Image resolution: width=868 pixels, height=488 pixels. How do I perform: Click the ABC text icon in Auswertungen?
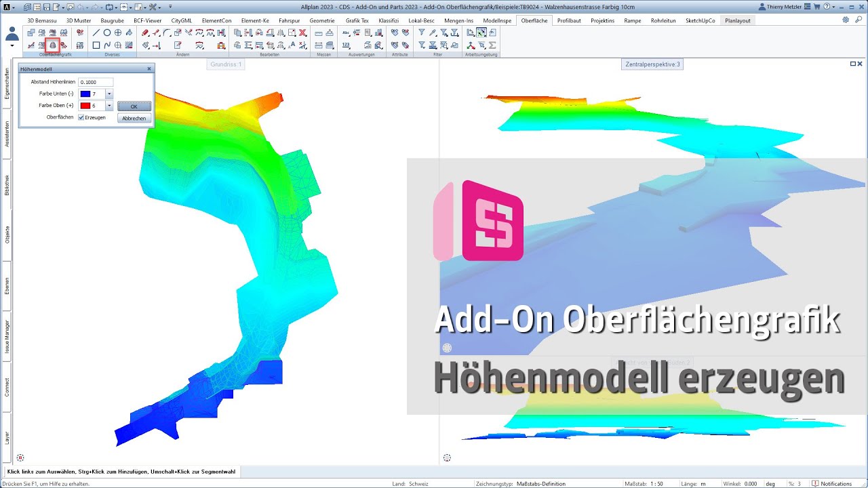346,33
